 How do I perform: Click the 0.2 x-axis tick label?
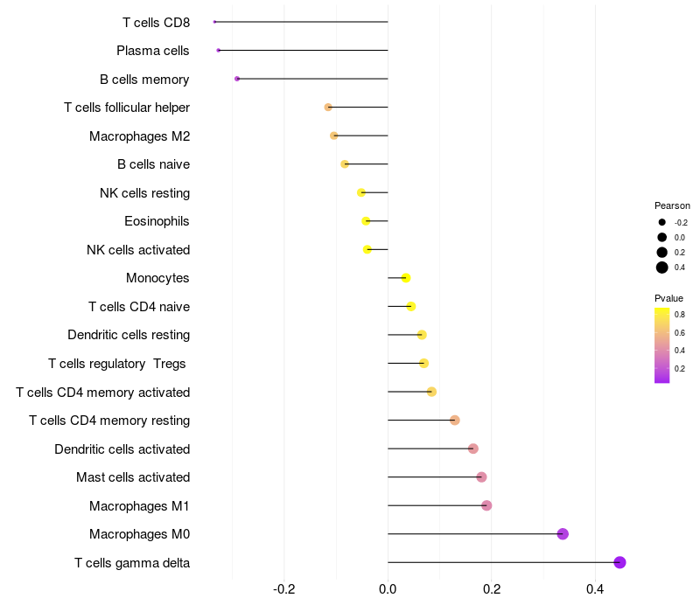tap(491, 588)
